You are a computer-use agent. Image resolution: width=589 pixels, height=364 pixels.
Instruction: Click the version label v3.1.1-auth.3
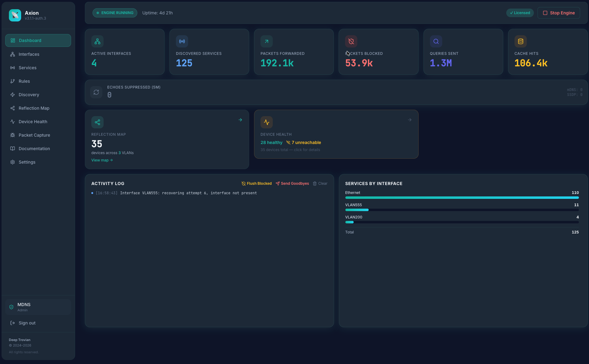pos(36,18)
